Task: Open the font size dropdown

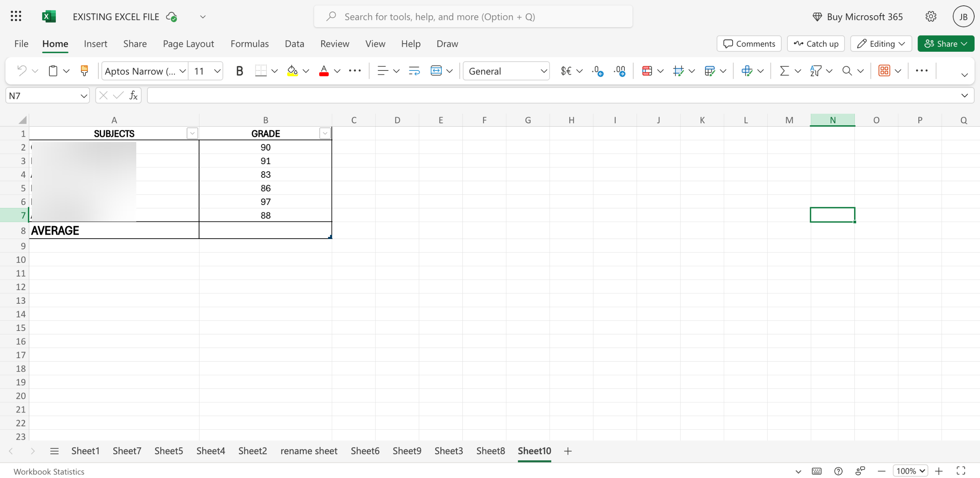Action: [217, 71]
